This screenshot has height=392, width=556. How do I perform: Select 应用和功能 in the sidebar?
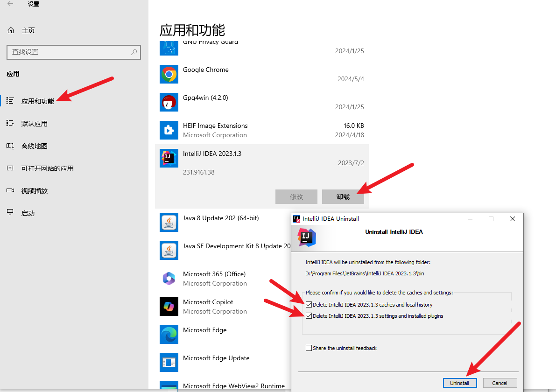38,101
